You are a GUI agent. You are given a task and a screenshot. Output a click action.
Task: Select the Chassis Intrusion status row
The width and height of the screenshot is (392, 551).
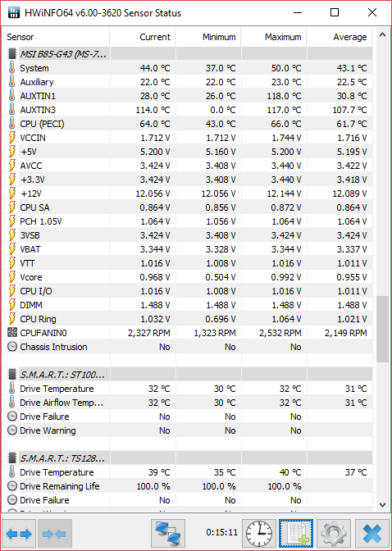pyautogui.click(x=189, y=347)
